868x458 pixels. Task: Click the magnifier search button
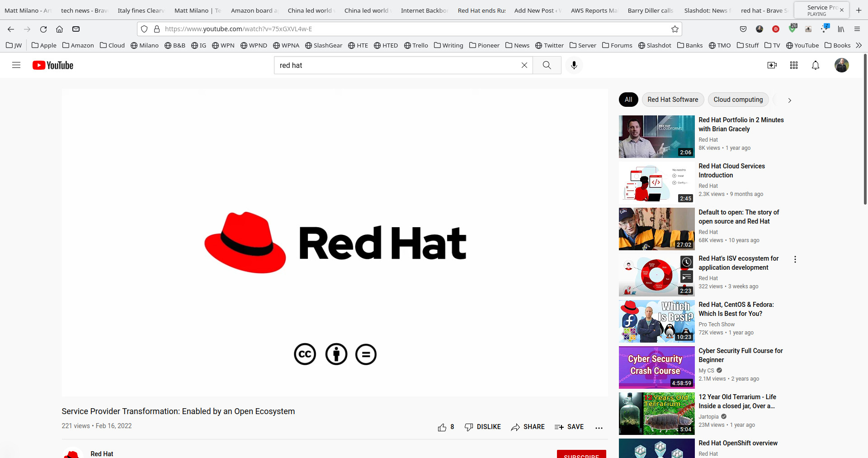[x=547, y=65]
